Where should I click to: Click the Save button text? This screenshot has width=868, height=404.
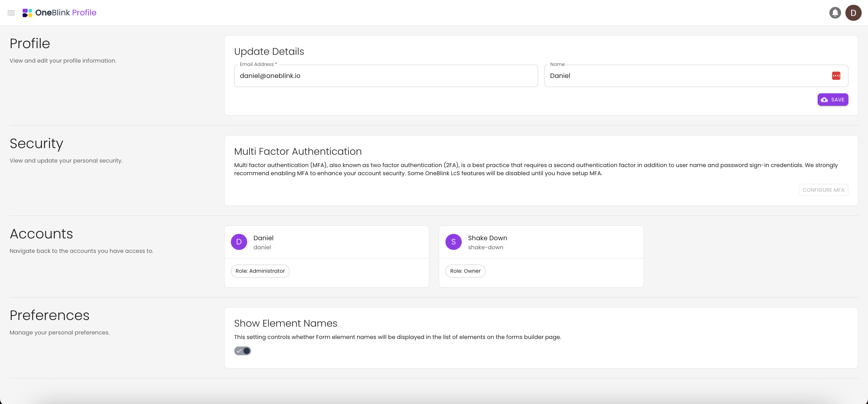coord(838,100)
